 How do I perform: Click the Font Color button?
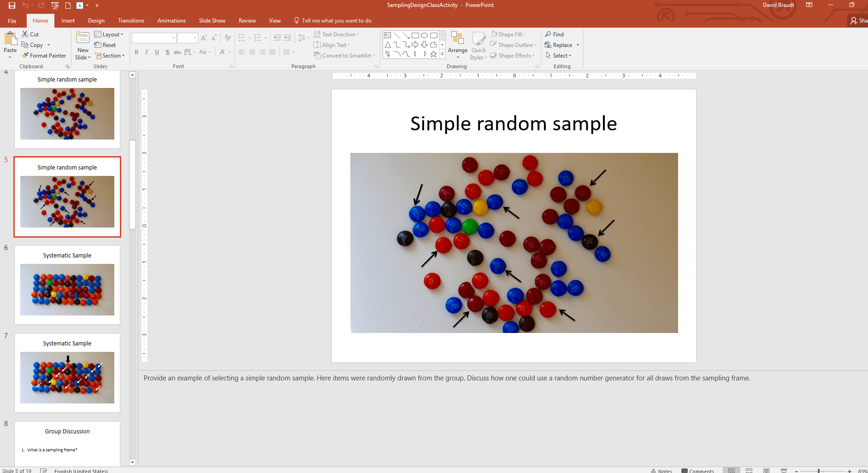point(223,52)
